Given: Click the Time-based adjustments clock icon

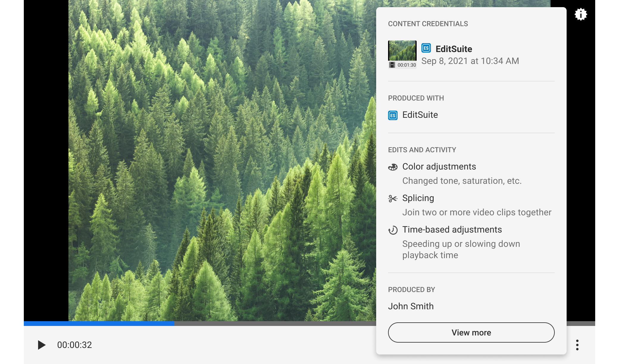Looking at the screenshot, I should [x=393, y=230].
